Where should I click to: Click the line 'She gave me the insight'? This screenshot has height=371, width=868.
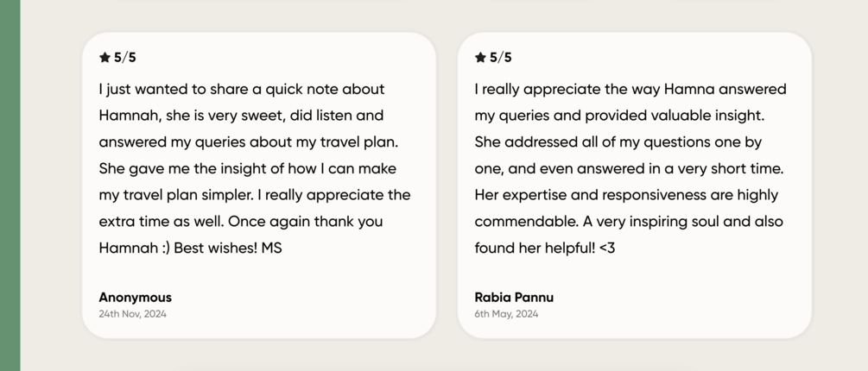(247, 168)
